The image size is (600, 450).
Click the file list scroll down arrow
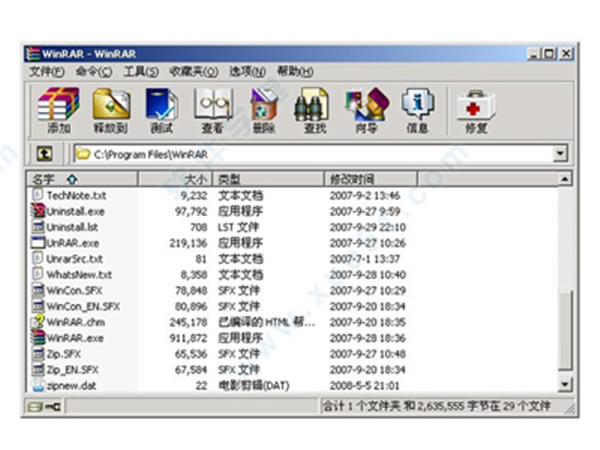(x=565, y=384)
